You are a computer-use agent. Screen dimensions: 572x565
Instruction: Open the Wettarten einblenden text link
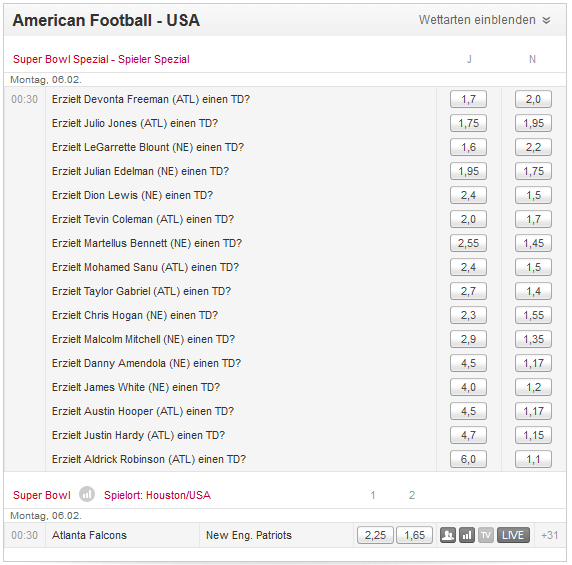point(477,20)
